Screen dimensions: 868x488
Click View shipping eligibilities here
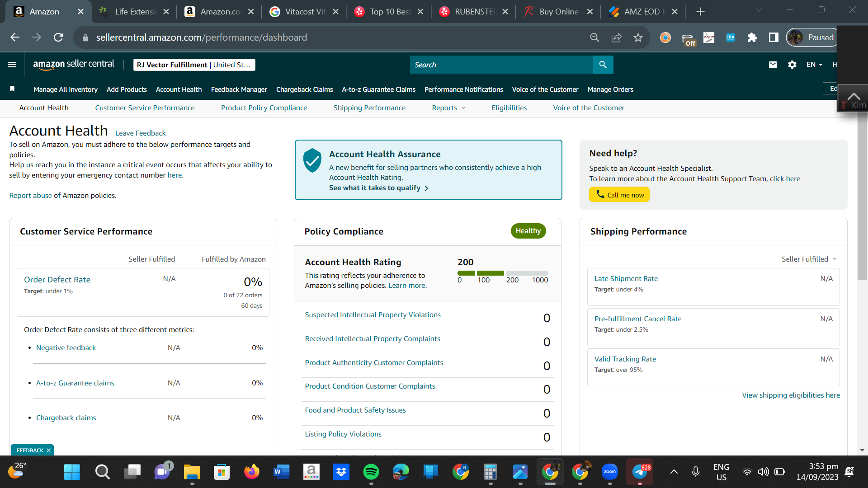(791, 395)
